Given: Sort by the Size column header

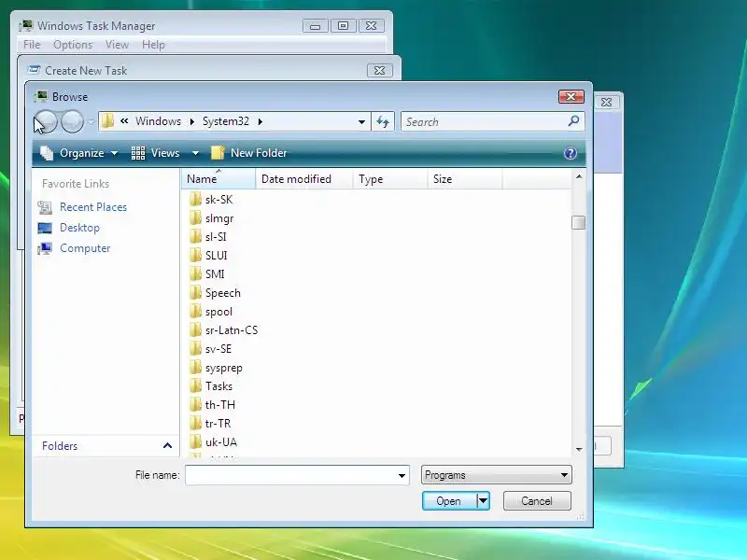Looking at the screenshot, I should pyautogui.click(x=465, y=179).
